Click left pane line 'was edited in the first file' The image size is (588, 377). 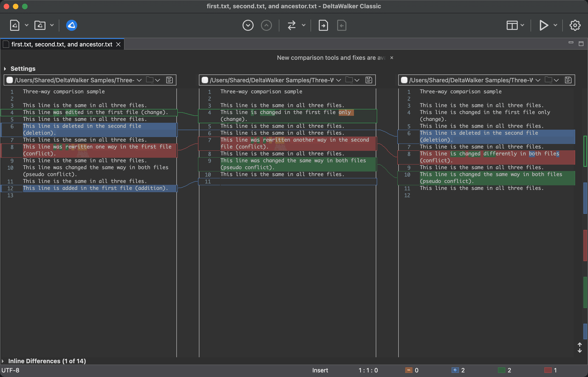point(95,112)
